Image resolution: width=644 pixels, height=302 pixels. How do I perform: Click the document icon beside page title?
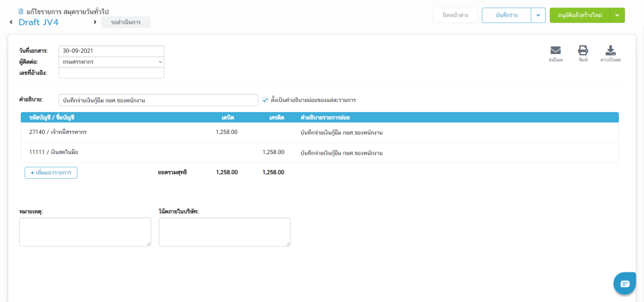click(x=21, y=11)
